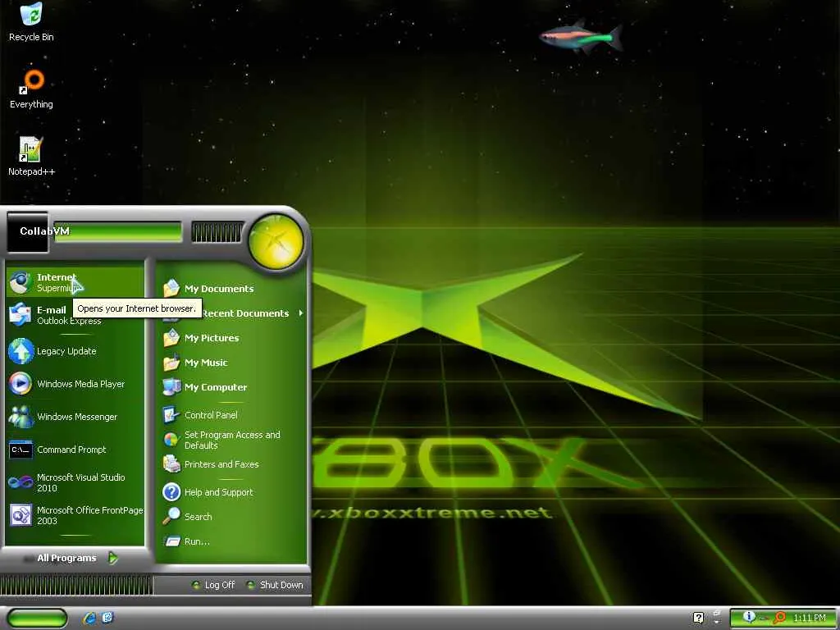Select the Everything desktop shortcut
The height and width of the screenshot is (630, 840).
[x=31, y=89]
